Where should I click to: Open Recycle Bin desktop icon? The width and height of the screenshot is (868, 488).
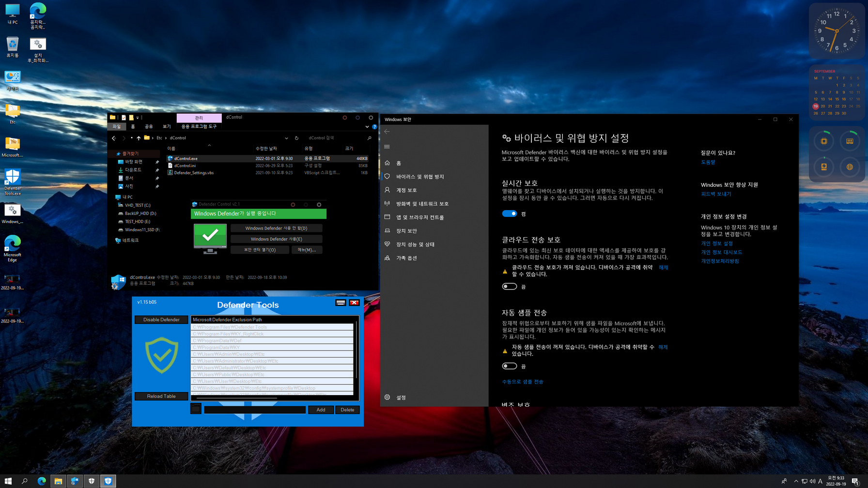[13, 47]
